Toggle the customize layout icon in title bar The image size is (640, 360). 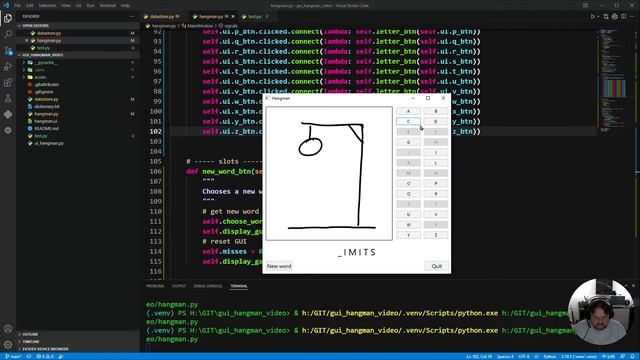[x=586, y=5]
